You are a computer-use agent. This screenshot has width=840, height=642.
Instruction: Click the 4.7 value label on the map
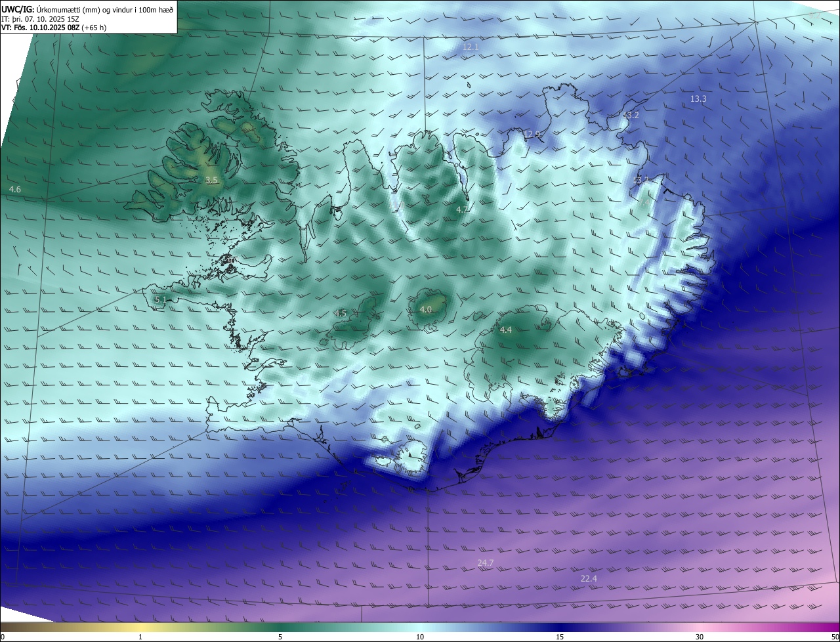coord(462,209)
